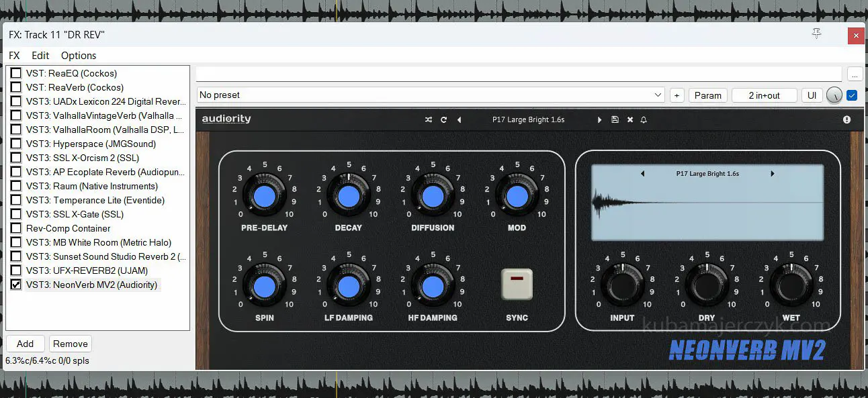Click the Add FX button
This screenshot has width=868, height=398.
pos(25,344)
